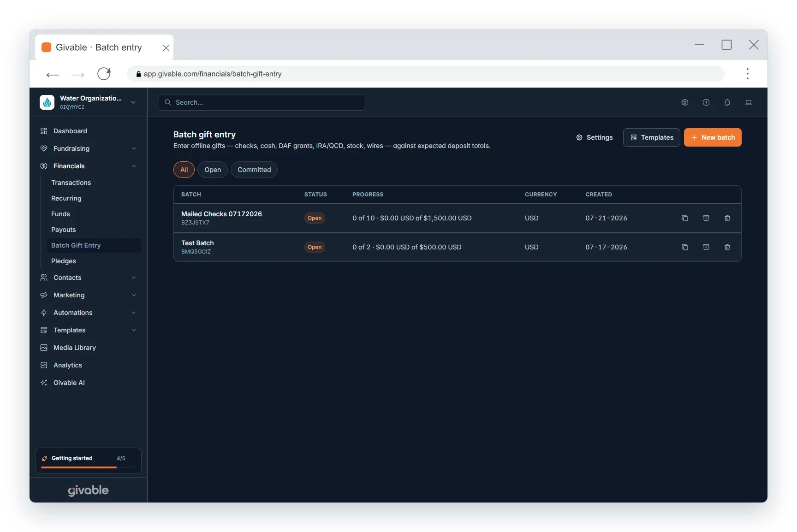Go to Transactions in sidebar
This screenshot has height=532, width=797.
pos(71,183)
